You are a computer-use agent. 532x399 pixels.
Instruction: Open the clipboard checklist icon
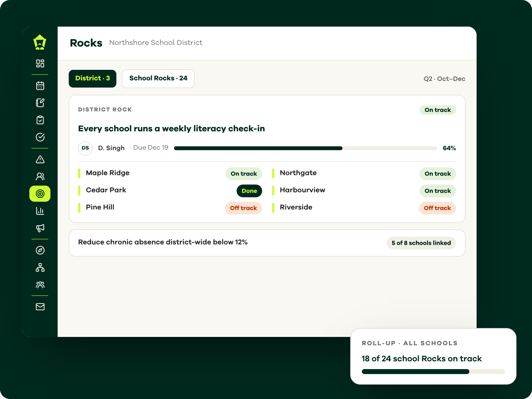tap(40, 120)
